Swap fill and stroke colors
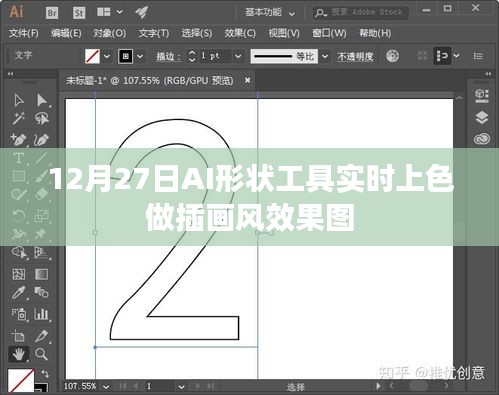This screenshot has height=395, width=499. tap(45, 374)
